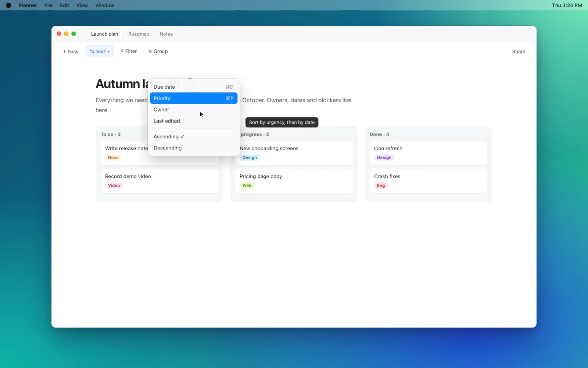
Task: Open the Record demo video card
Action: 159,181
